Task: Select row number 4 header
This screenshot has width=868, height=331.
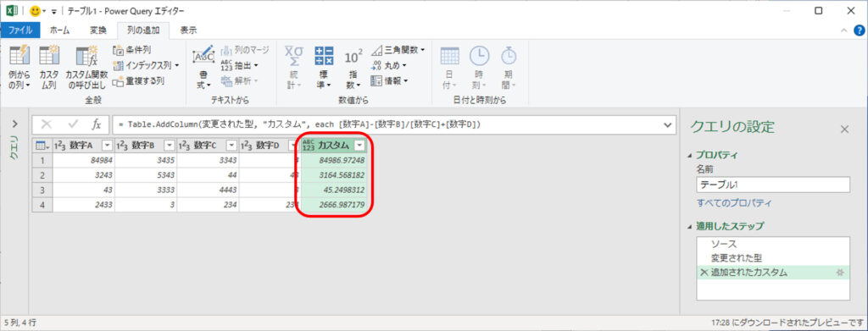Action: click(42, 205)
